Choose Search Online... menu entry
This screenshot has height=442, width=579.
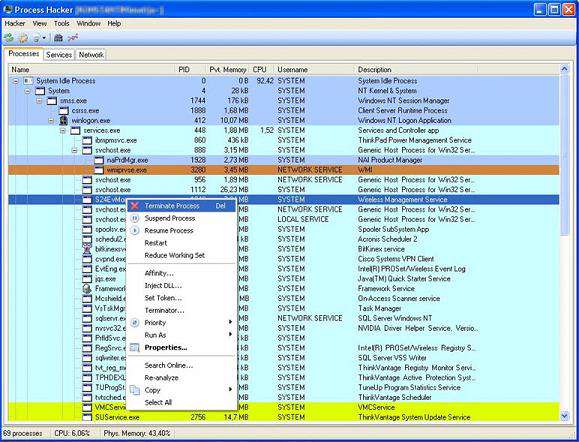pos(169,366)
